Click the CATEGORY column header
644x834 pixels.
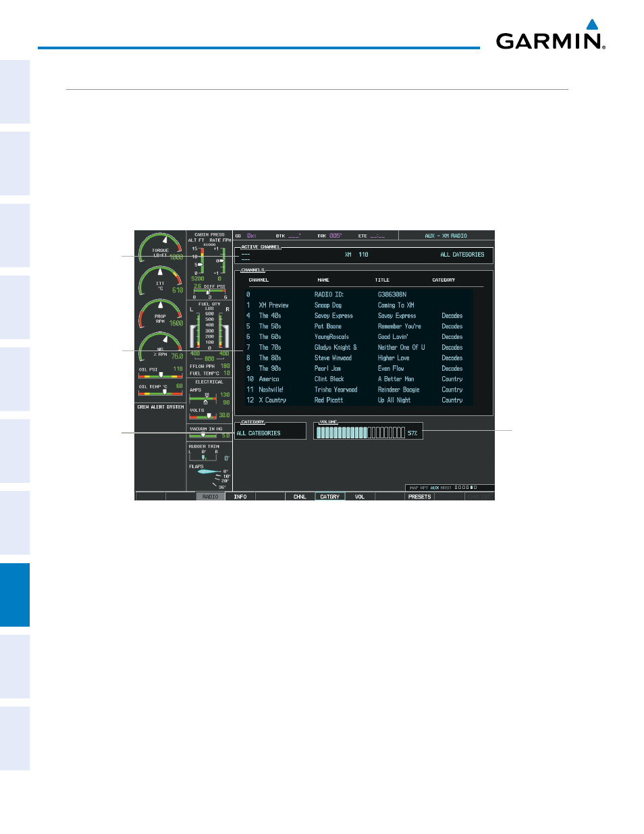[444, 280]
